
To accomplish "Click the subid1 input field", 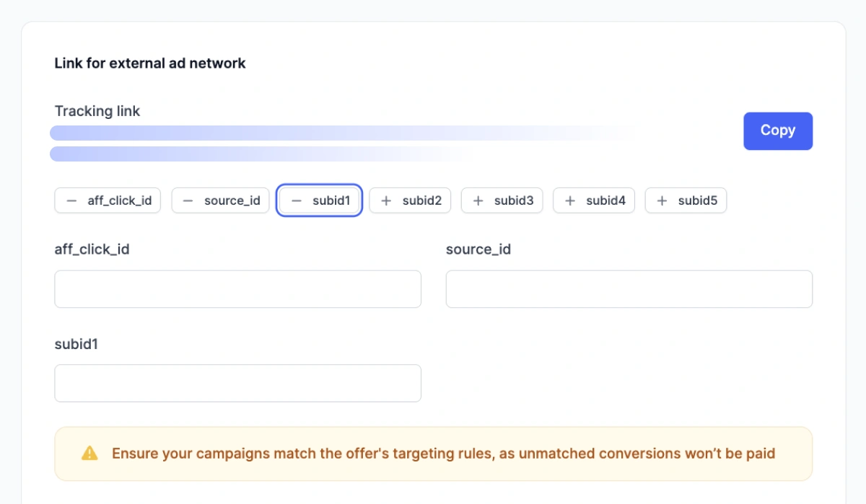I will pyautogui.click(x=238, y=383).
